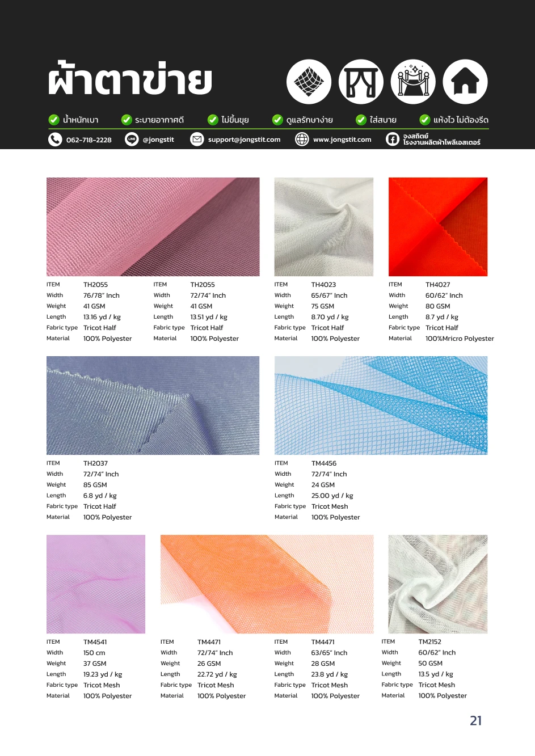Select item code TM4541
This screenshot has height=756, width=535.
95,642
